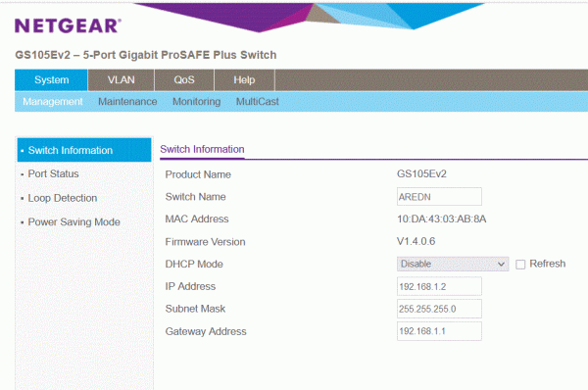Expand the DHCP Mode dropdown
588x390 pixels.
tap(453, 264)
